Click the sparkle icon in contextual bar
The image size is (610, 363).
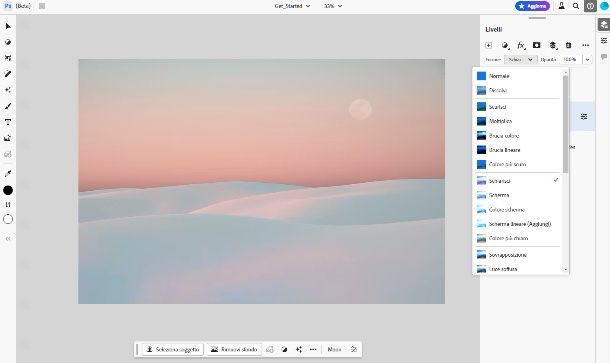point(299,349)
